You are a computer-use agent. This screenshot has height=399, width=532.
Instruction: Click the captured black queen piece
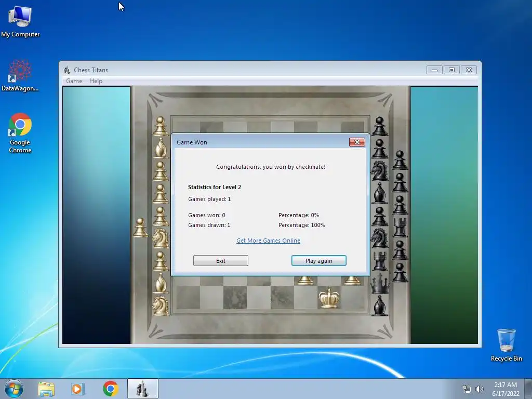[380, 284]
